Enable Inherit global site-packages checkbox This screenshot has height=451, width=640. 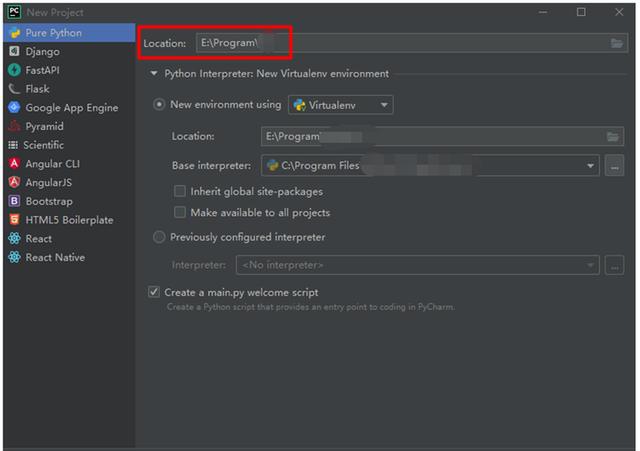click(x=180, y=191)
